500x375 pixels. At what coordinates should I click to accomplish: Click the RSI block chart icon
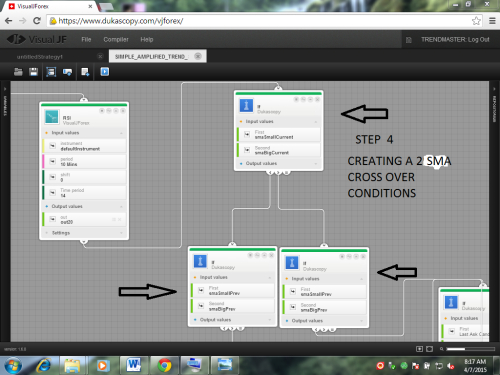tap(52, 117)
